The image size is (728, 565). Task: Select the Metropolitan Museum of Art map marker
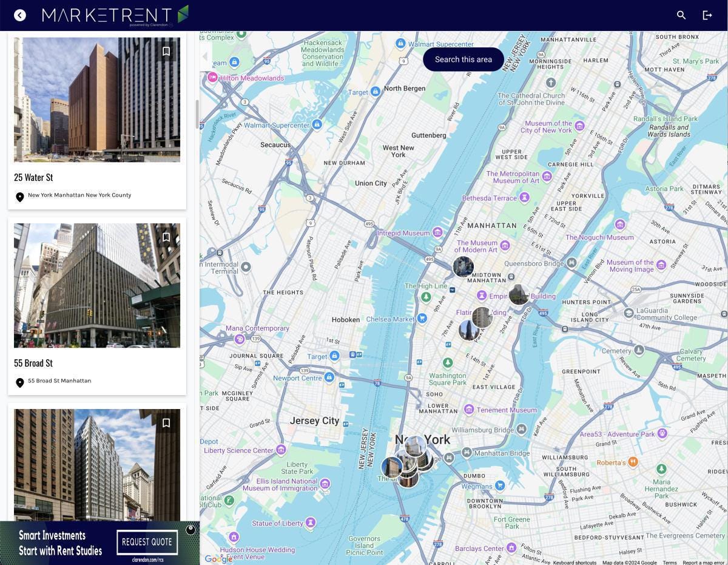pos(545,176)
